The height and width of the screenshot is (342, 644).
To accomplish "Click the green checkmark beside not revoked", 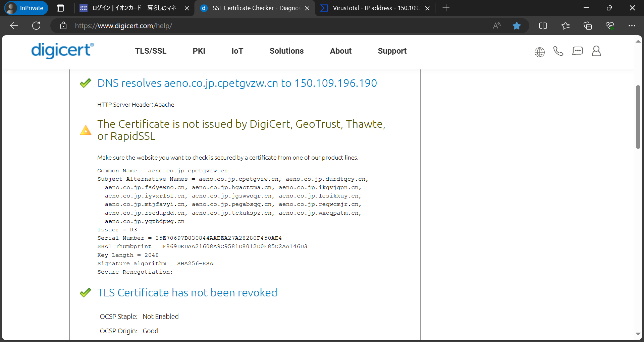I will (86, 292).
